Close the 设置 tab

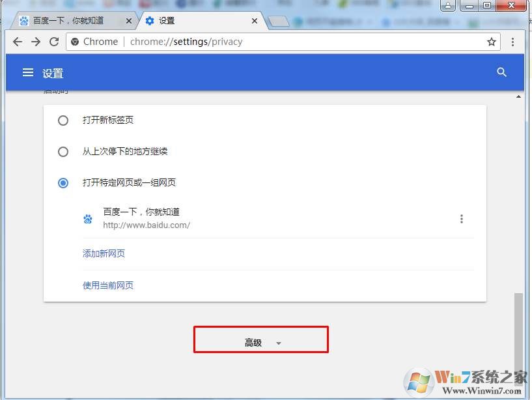[255, 21]
